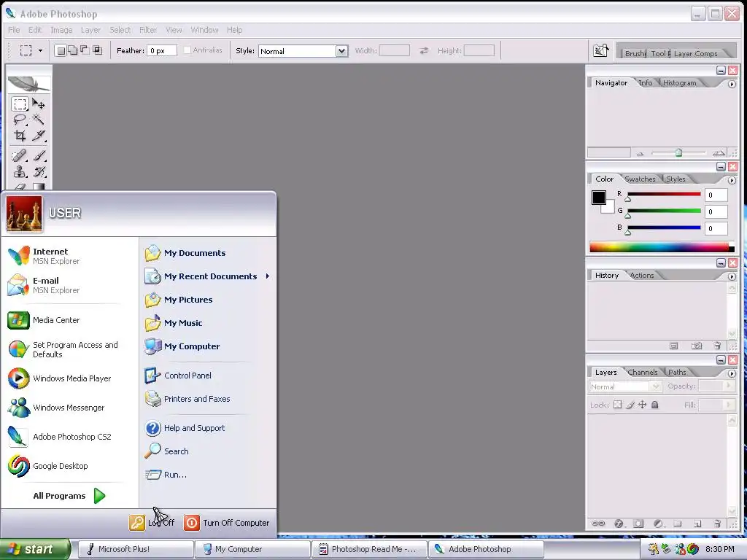
Task: Select the Slice tool
Action: coord(39,136)
